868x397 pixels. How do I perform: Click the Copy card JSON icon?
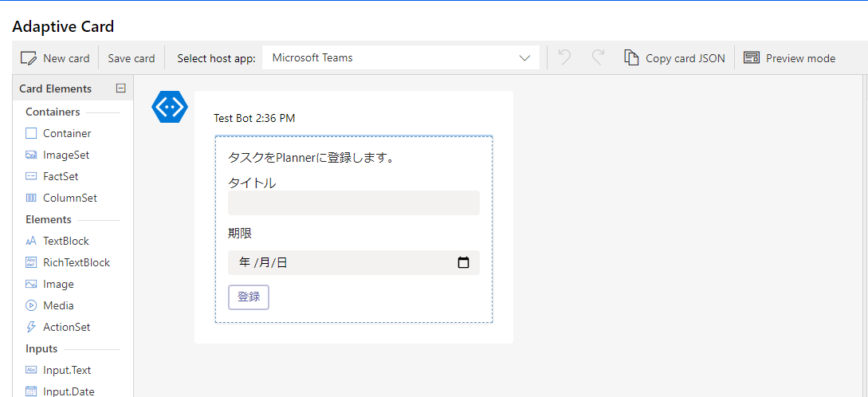pos(631,57)
